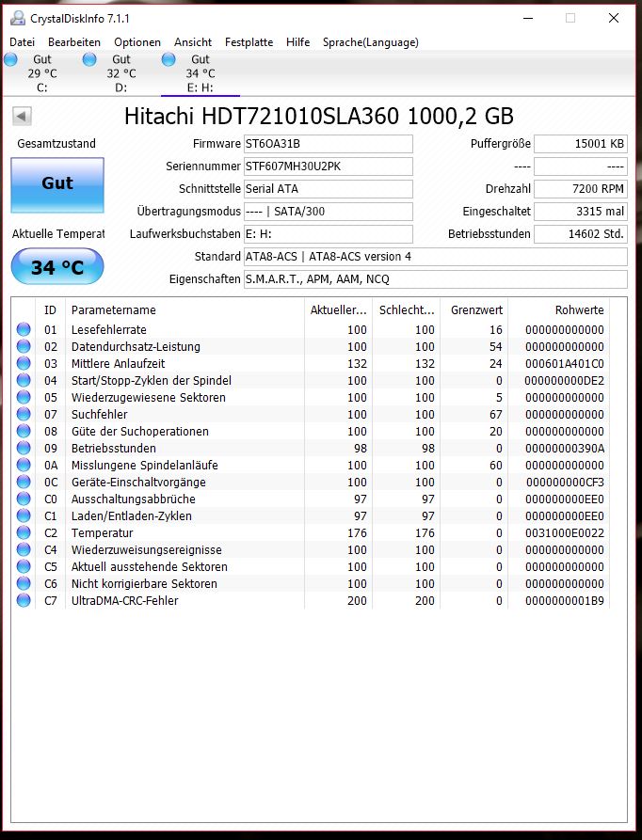
Task: Click status icon of Wiederzugewiesene Sektoren row
Action: click(x=24, y=397)
